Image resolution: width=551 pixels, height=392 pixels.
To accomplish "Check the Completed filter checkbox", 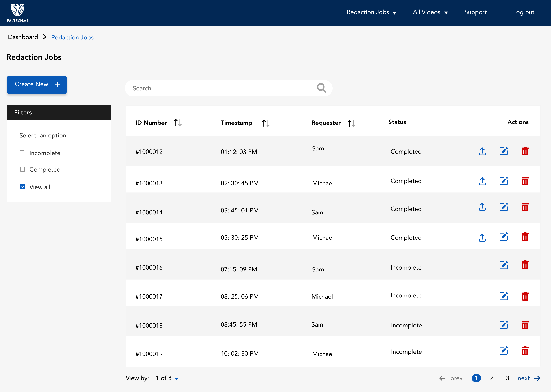I will [22, 169].
